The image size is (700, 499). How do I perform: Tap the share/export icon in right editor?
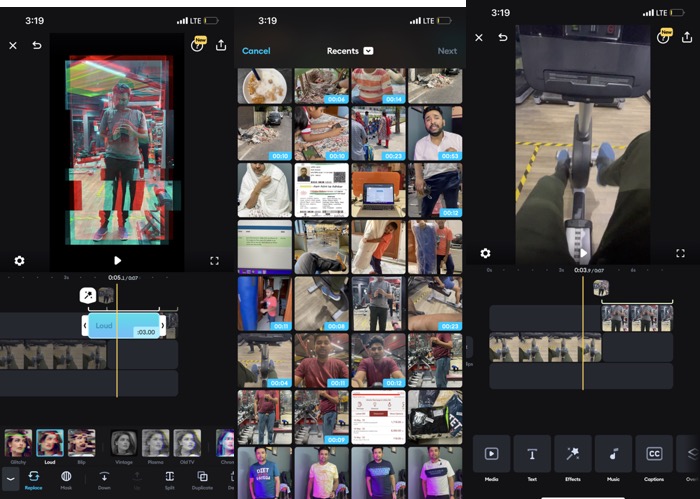point(687,37)
